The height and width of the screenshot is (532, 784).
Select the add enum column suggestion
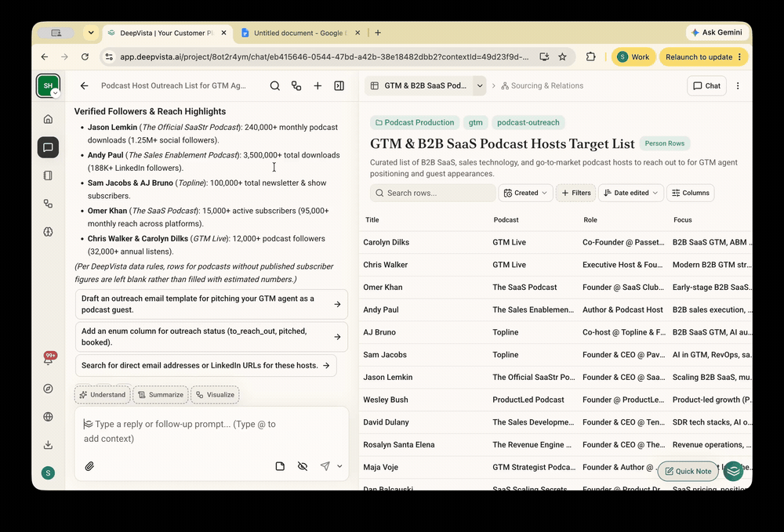[212, 337]
